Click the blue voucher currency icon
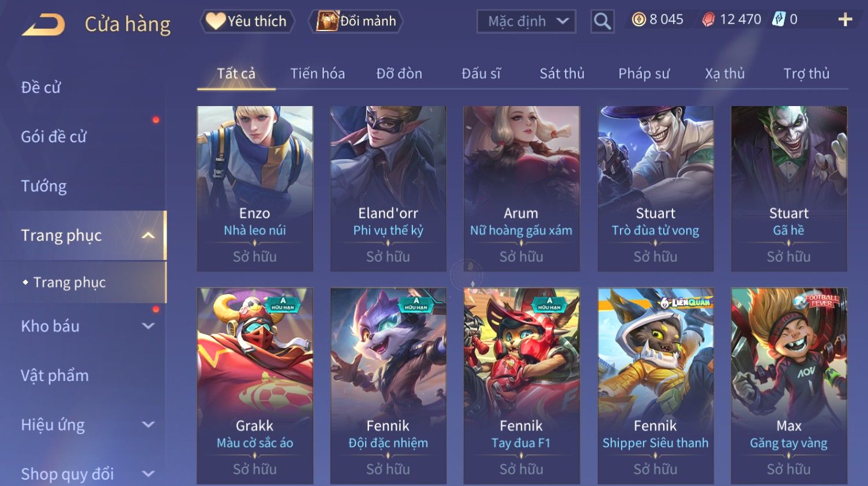The image size is (868, 486). click(779, 19)
